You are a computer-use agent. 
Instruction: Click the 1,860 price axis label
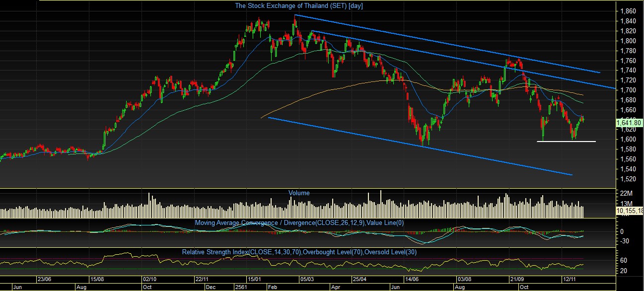628,11
